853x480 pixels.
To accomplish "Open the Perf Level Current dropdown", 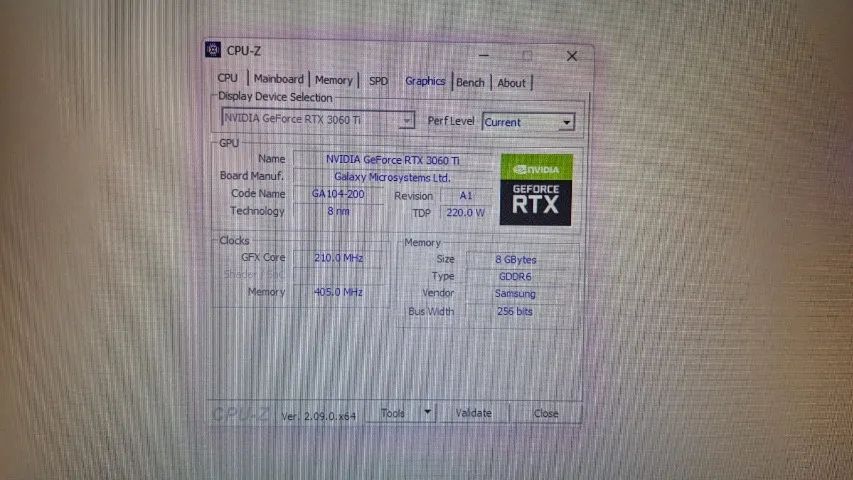I will pos(528,122).
